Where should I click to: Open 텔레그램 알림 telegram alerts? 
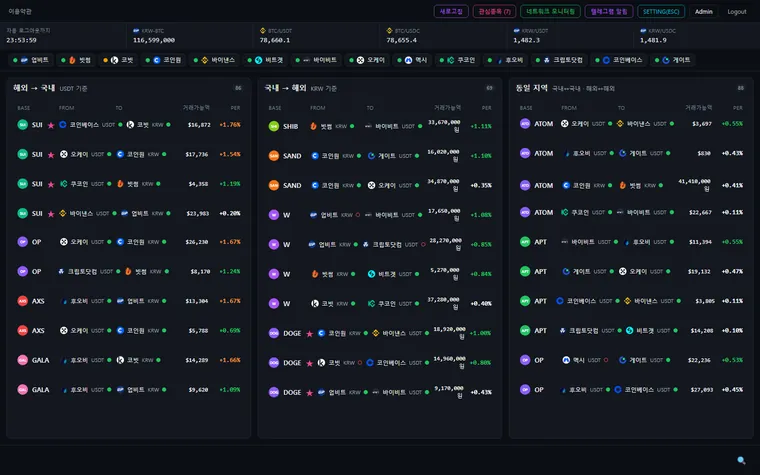pos(609,11)
